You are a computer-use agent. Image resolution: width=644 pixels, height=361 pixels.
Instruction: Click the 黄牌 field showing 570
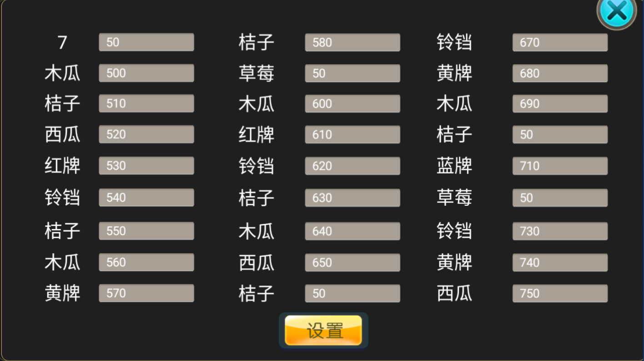[146, 293]
